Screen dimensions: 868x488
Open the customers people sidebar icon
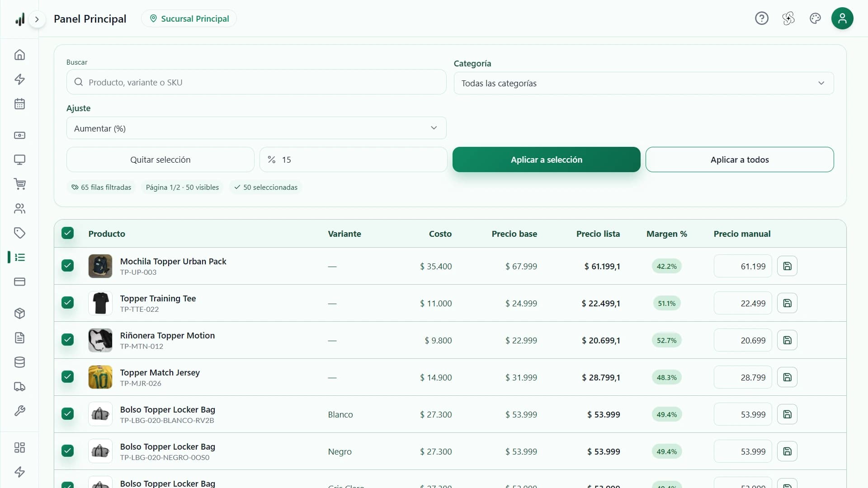(x=19, y=208)
